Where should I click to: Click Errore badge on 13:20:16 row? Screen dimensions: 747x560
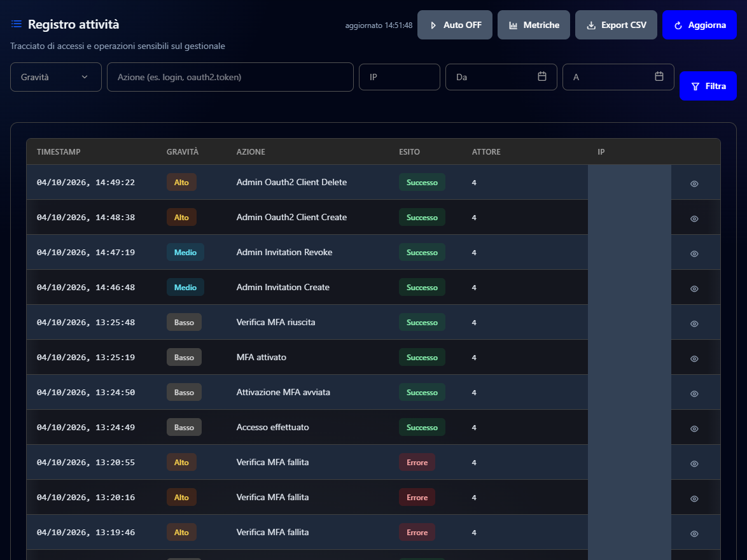pyautogui.click(x=417, y=498)
